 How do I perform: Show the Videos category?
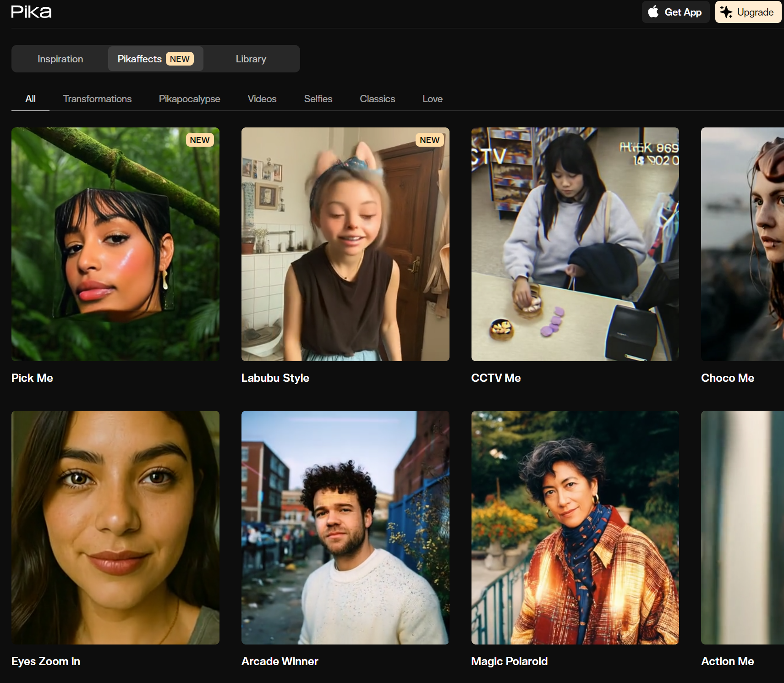pos(262,99)
